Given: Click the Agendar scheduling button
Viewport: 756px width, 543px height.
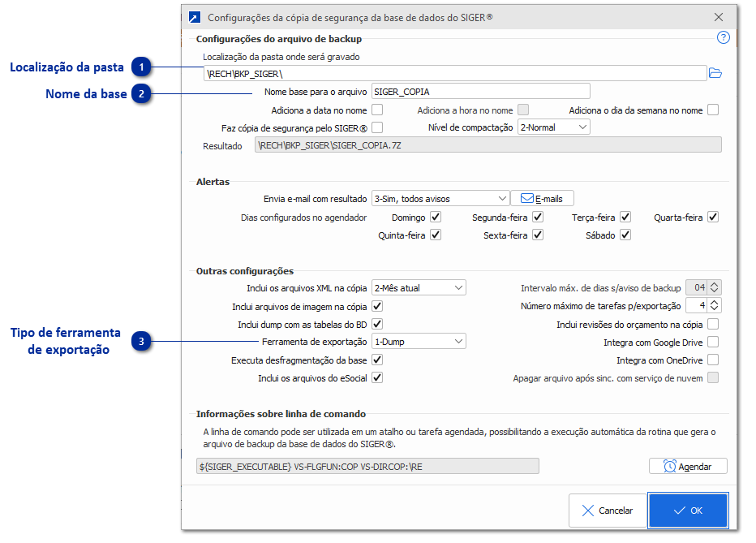Looking at the screenshot, I should click(688, 467).
